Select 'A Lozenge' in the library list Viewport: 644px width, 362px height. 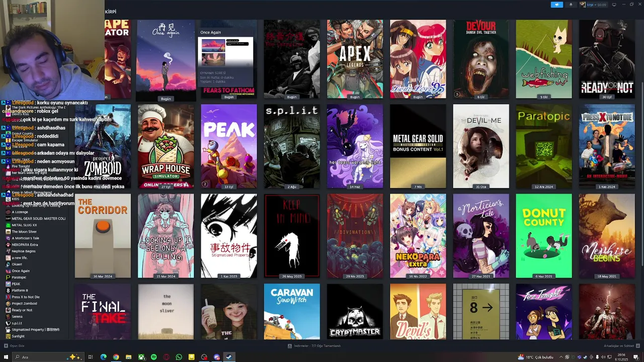(20, 212)
